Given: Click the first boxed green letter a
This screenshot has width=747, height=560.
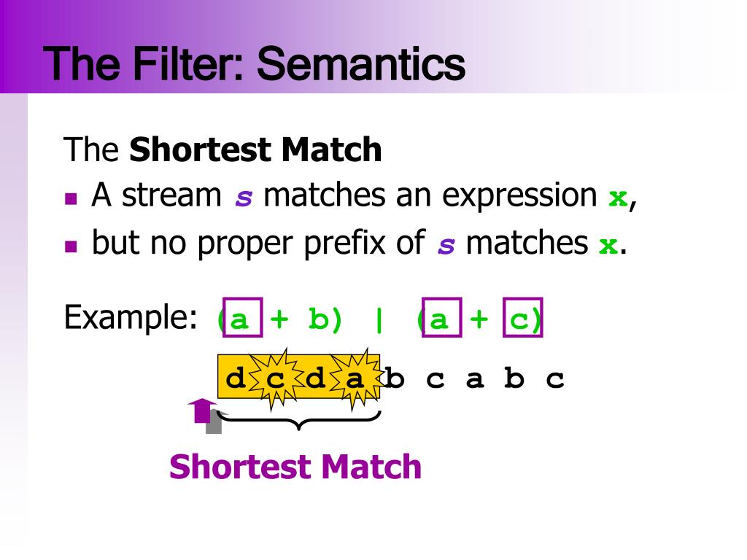Looking at the screenshot, I should (243, 318).
